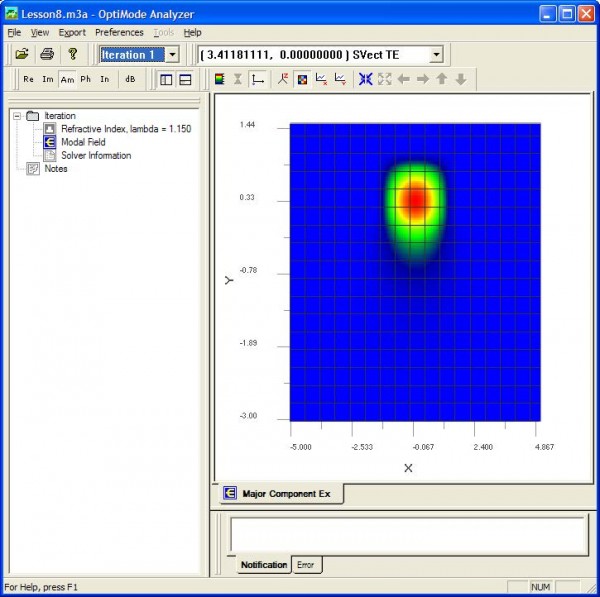Viewport: 600px width, 597px height.
Task: Show the Y-cut graph icon
Action: point(340,79)
